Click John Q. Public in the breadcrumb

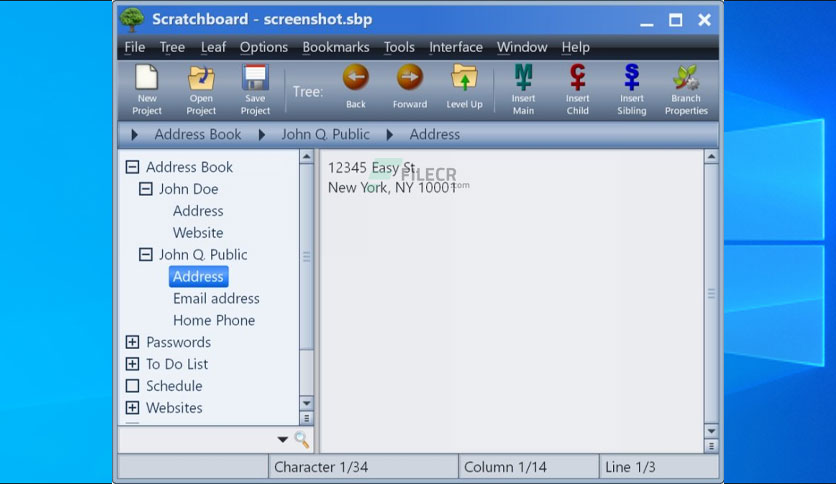(325, 134)
